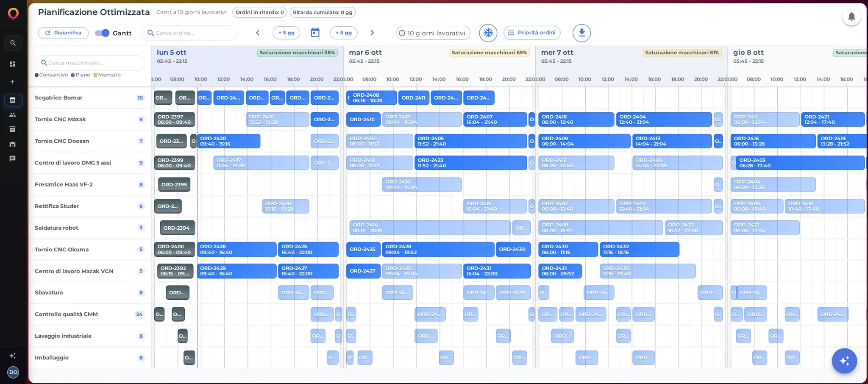The image size is (868, 384).
Task: Click the Ritardo cumulato: 0 gg badge
Action: (x=323, y=12)
